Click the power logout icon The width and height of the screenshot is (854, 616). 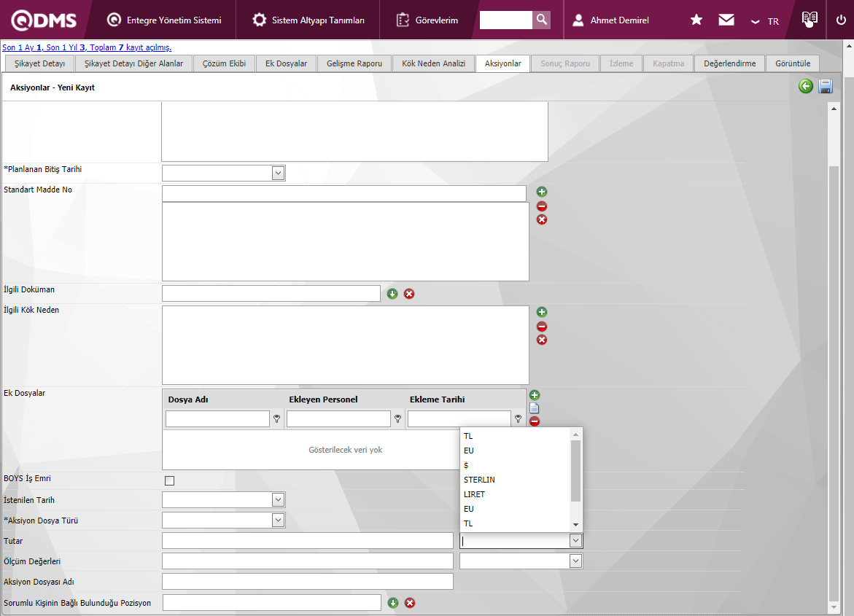pyautogui.click(x=841, y=20)
